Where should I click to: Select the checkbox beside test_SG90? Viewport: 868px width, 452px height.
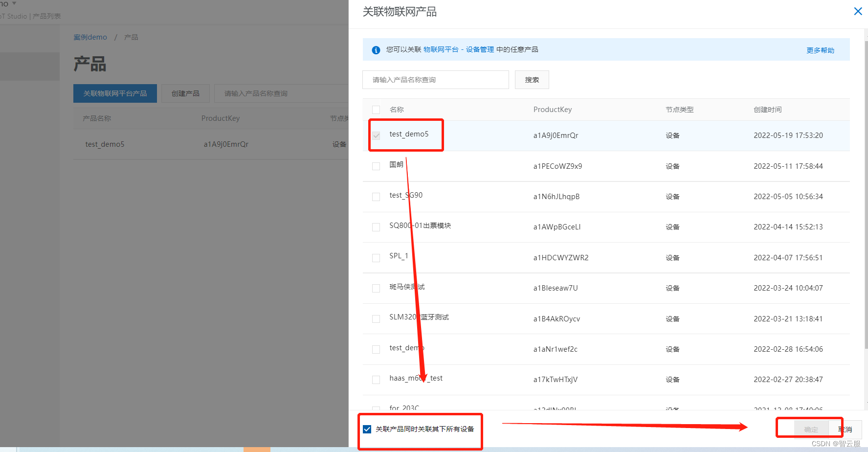pos(376,197)
